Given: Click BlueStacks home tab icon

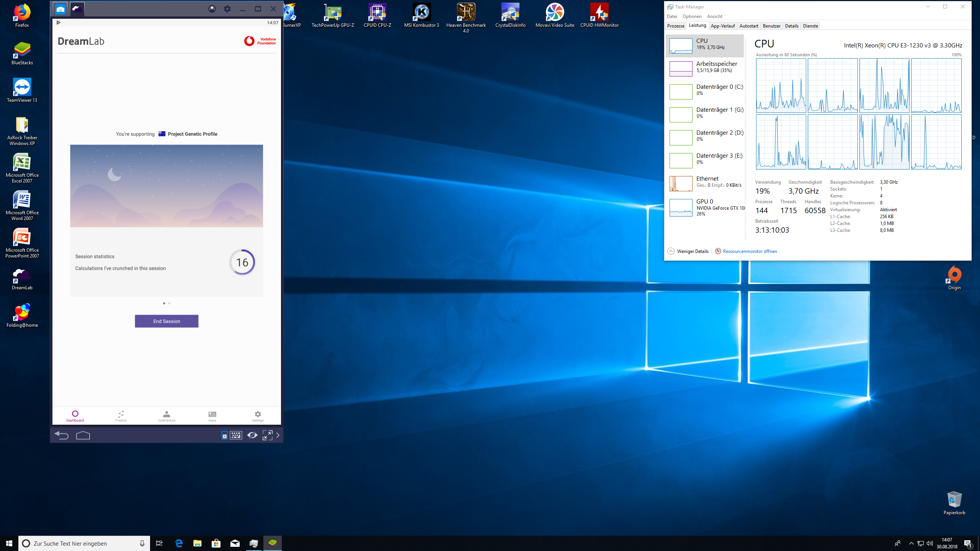Looking at the screenshot, I should [x=60, y=9].
